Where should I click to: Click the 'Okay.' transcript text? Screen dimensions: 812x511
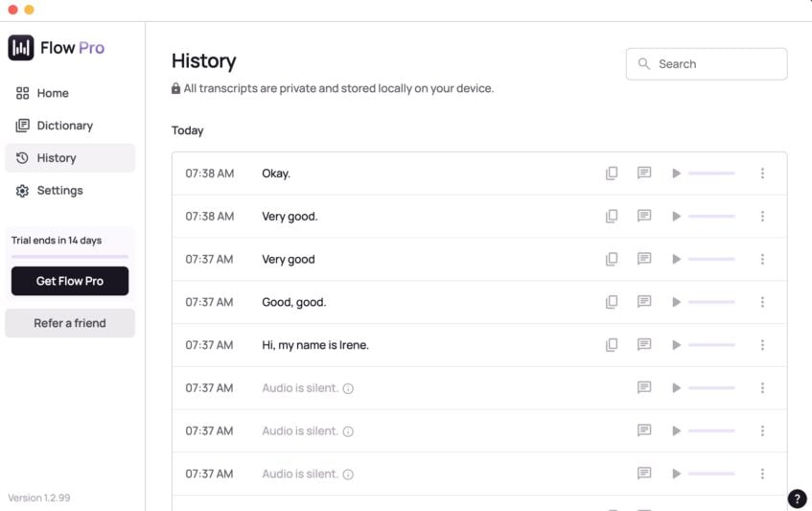coord(276,174)
